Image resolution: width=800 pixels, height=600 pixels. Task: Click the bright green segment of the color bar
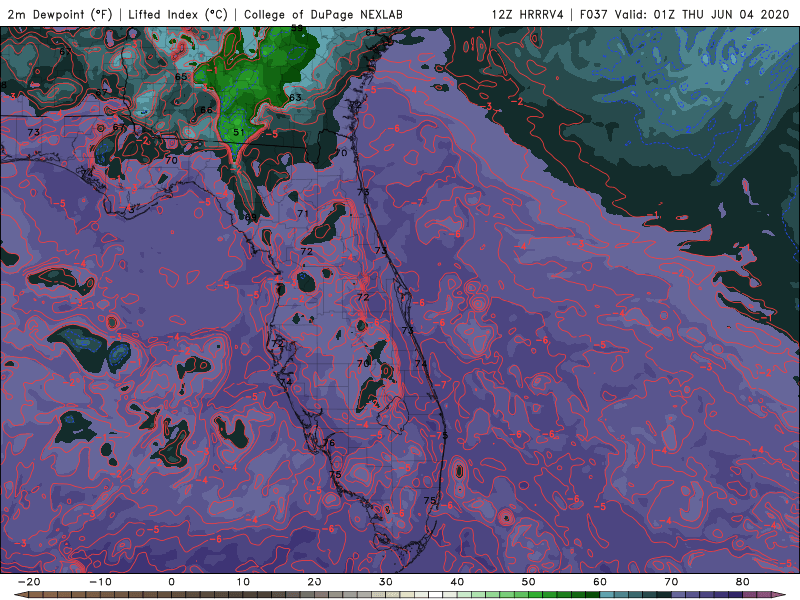pos(536,595)
